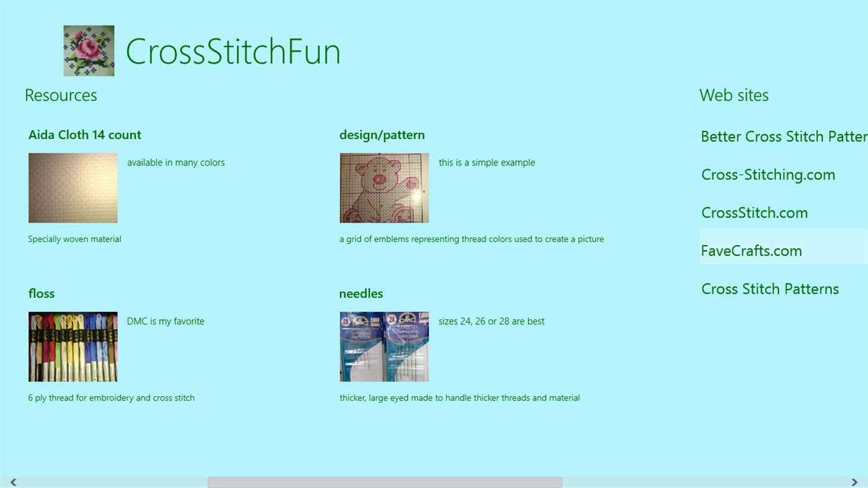This screenshot has width=868, height=488.
Task: Open the Cross Stitch Patterns link
Action: coord(770,289)
